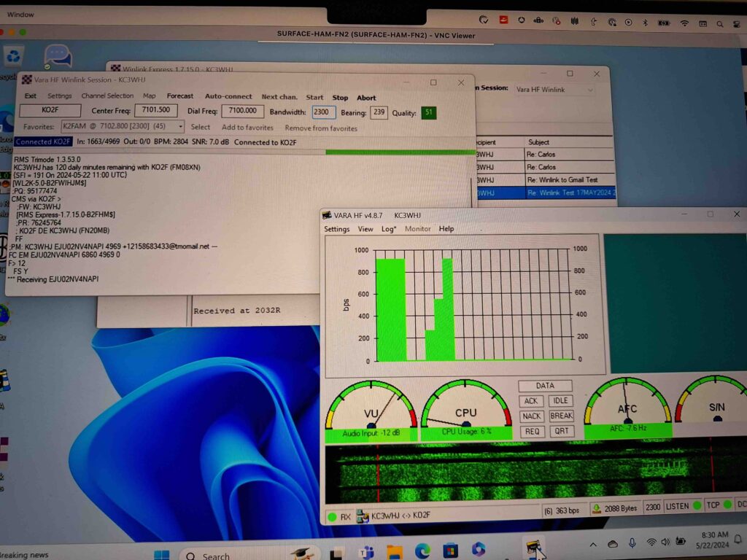Image resolution: width=747 pixels, height=560 pixels.
Task: Click the macOS Bluetooth menu bar icon
Action: (645, 23)
